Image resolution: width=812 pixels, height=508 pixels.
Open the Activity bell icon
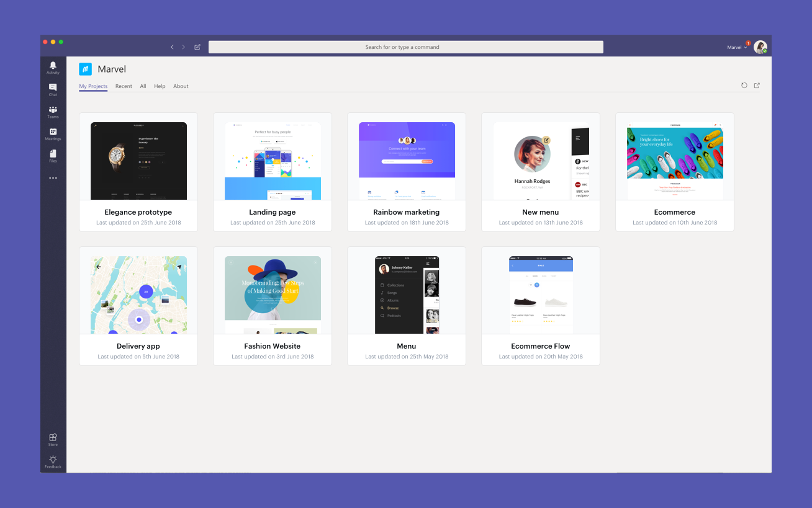pyautogui.click(x=53, y=66)
